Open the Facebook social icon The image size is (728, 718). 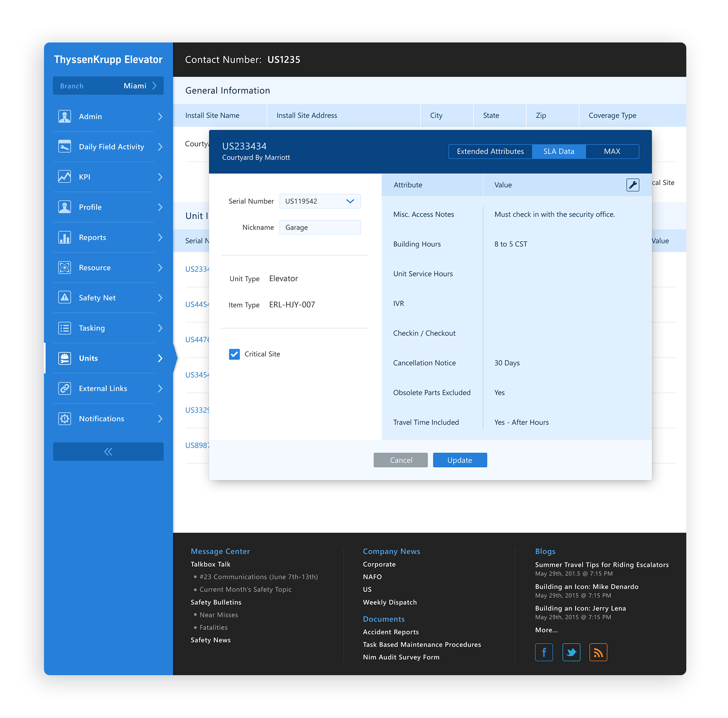[x=544, y=652]
